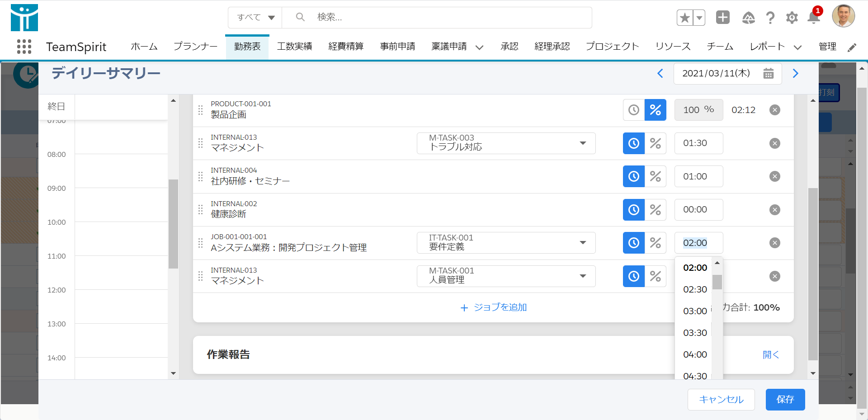Go to the previous day arrow

(660, 73)
